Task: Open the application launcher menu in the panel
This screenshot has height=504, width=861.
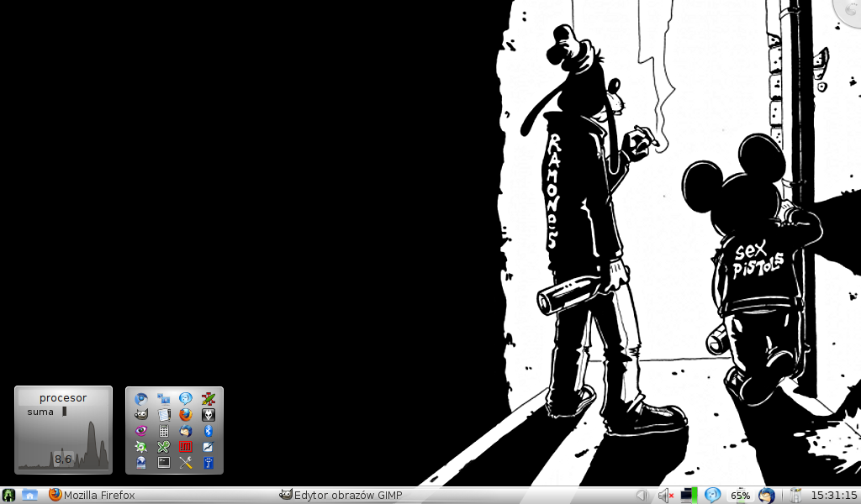Action: [x=8, y=496]
